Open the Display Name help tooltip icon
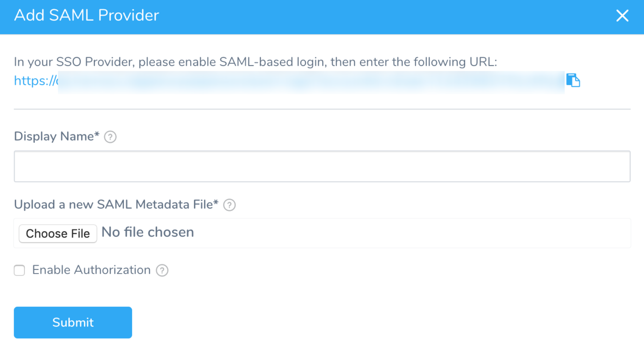This screenshot has width=644, height=353. tap(110, 137)
